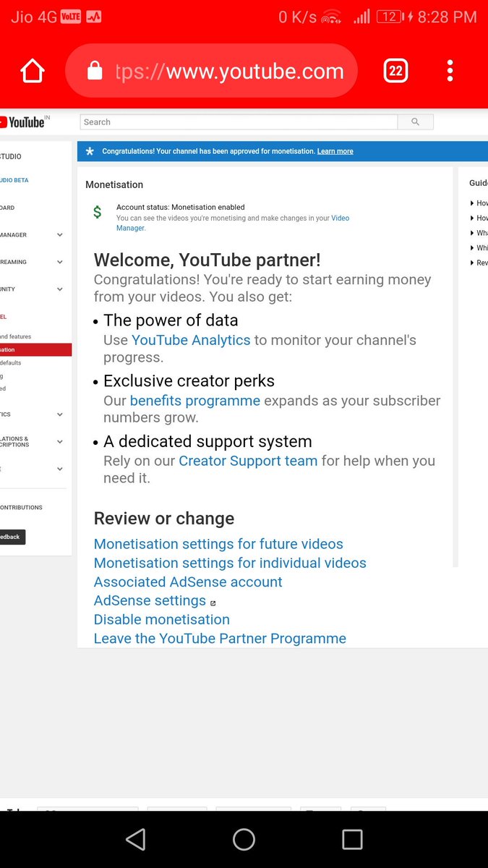The image size is (488, 868).
Task: Expand the second guide disclosure triangle
Action: click(x=472, y=218)
